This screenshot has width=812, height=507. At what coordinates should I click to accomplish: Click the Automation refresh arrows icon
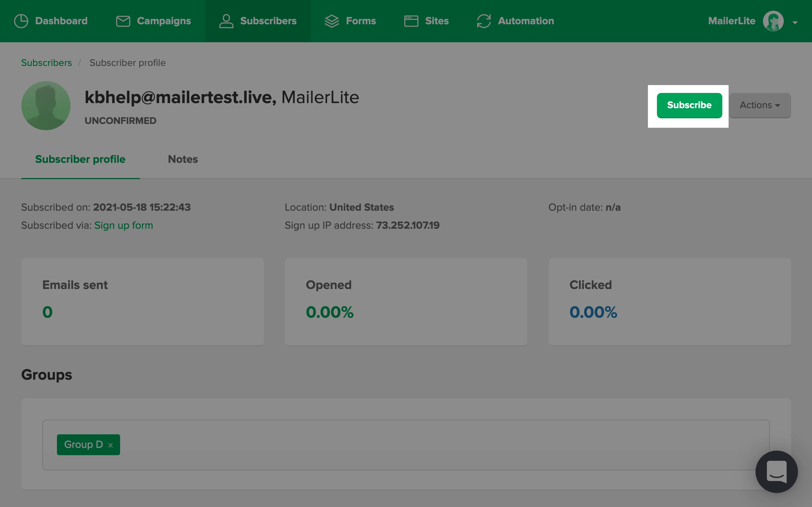(484, 21)
